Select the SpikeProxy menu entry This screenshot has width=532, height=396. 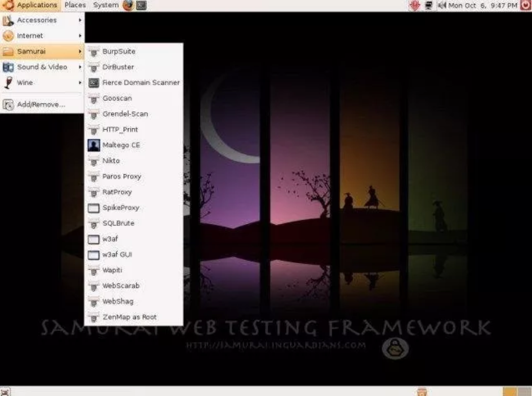[x=134, y=208]
